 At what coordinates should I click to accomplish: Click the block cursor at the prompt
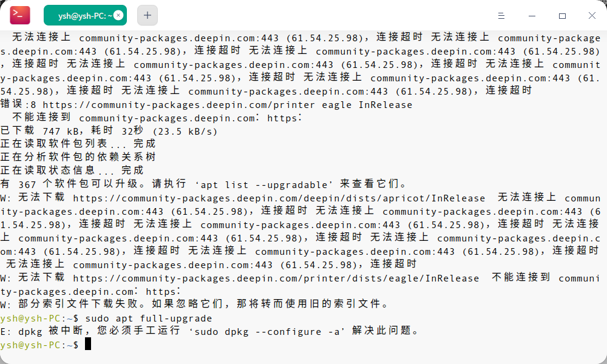pos(88,345)
